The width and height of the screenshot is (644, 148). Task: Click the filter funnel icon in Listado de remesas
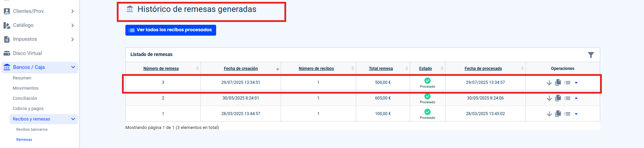tap(591, 55)
